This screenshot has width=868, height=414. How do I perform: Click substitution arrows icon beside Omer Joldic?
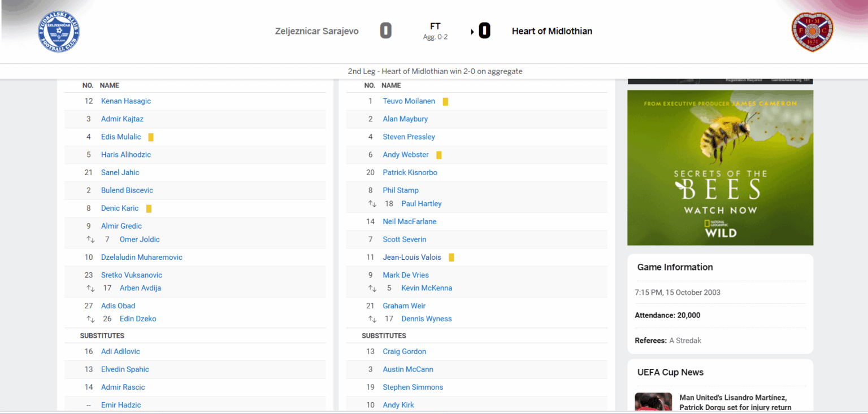[90, 239]
